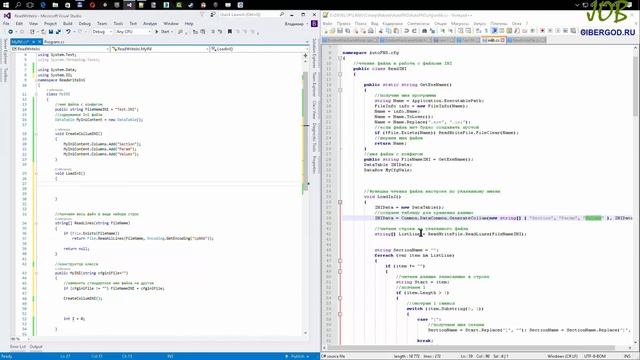
Task: Click the split editor handle above scrollbar
Action: coord(305,56)
